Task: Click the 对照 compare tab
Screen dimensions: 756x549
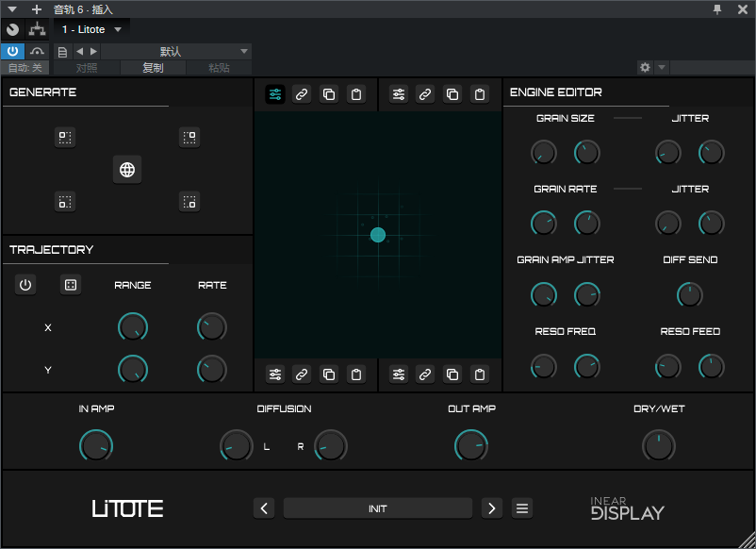Action: (x=87, y=68)
